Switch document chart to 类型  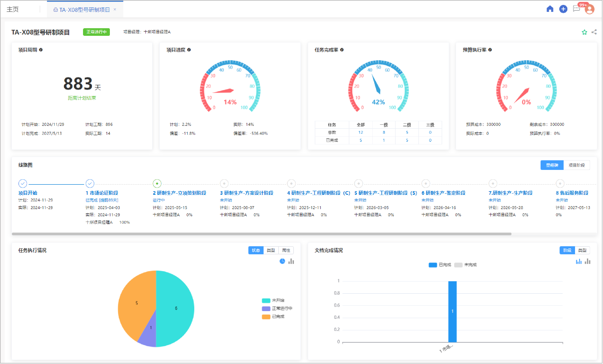(582, 251)
